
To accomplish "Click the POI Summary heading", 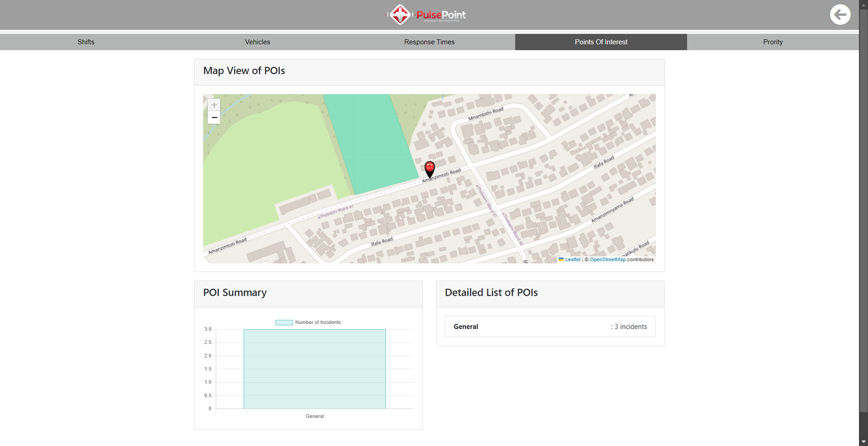I will click(235, 293).
